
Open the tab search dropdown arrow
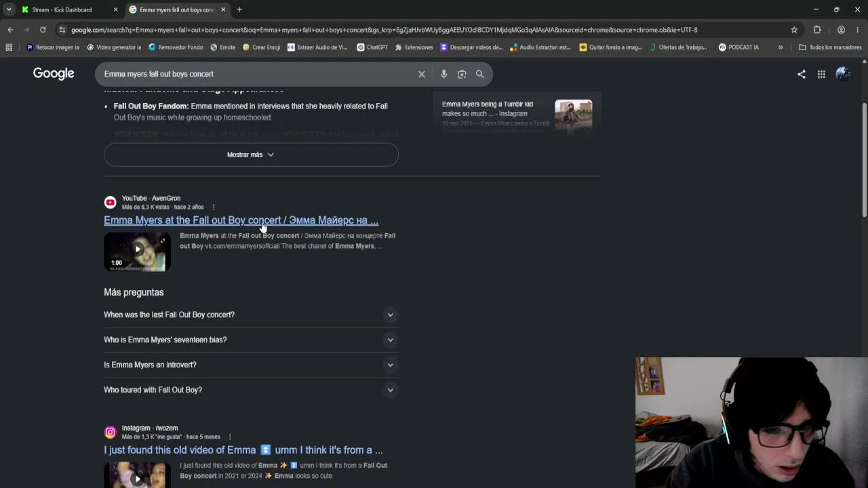coord(9,9)
